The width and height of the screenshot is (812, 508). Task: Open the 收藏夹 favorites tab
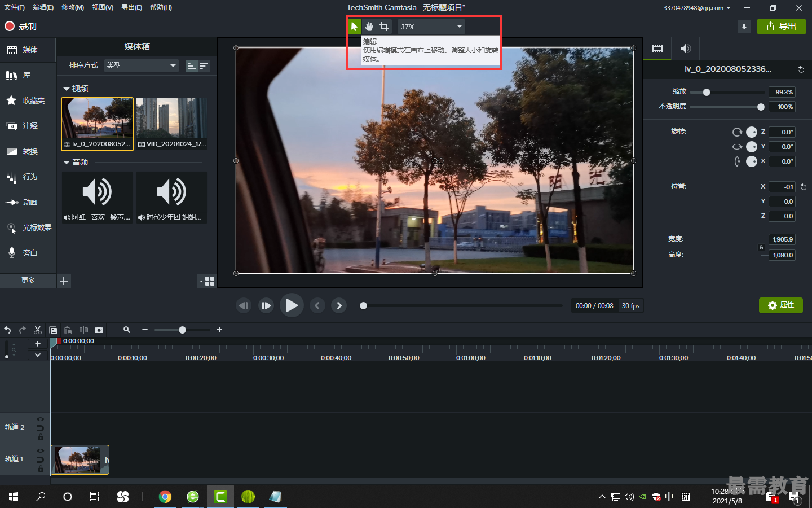(28, 100)
